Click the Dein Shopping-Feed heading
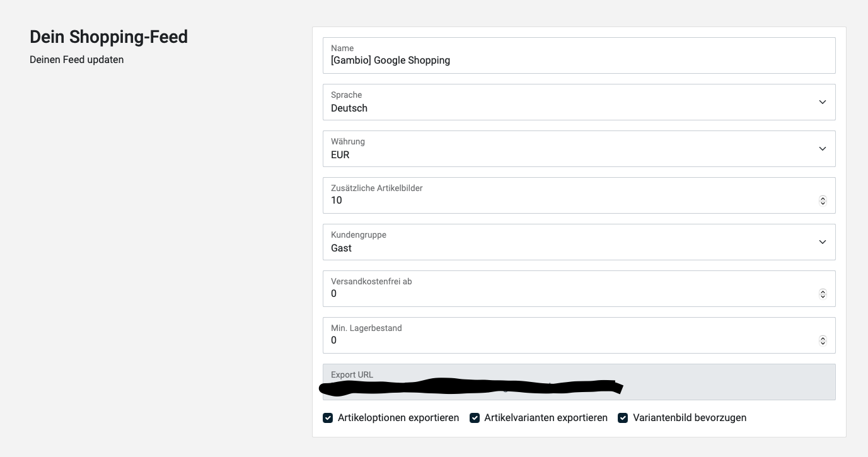 (x=108, y=37)
